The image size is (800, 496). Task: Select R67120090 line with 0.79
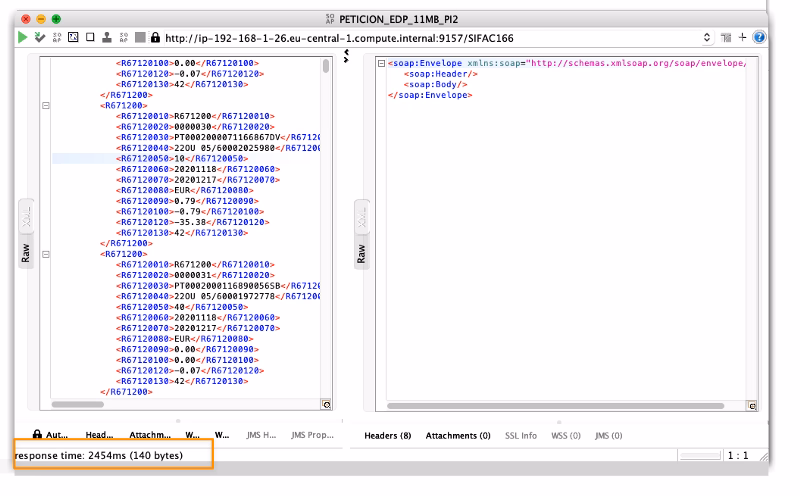(187, 201)
